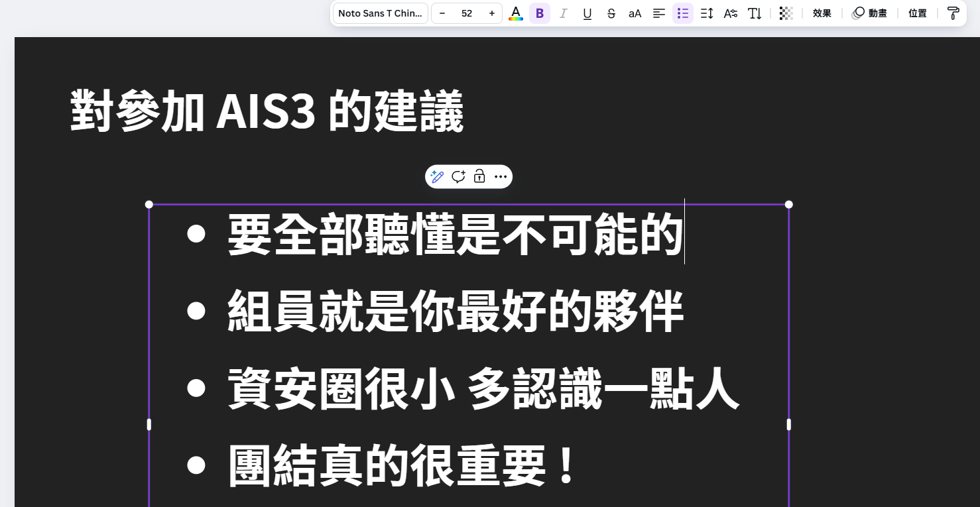Change text alignment
Image resolution: width=980 pixels, height=507 pixels.
point(659,13)
